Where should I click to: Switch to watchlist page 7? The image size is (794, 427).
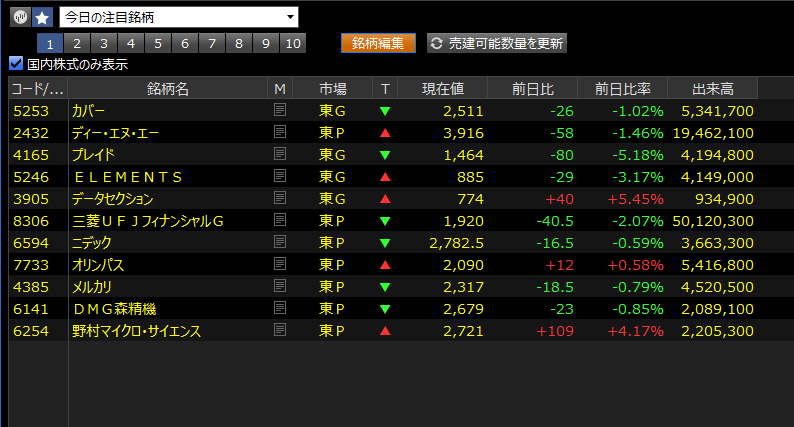tap(212, 44)
